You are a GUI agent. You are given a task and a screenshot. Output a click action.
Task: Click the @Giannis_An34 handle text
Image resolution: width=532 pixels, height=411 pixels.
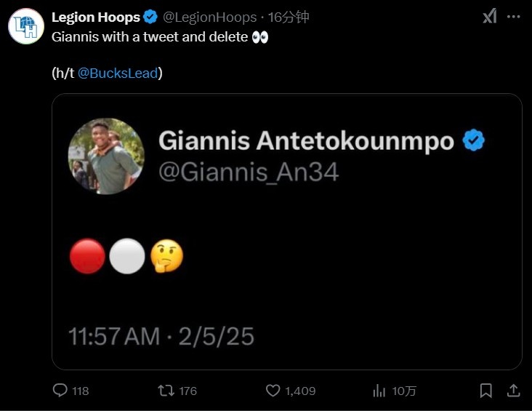tap(249, 172)
